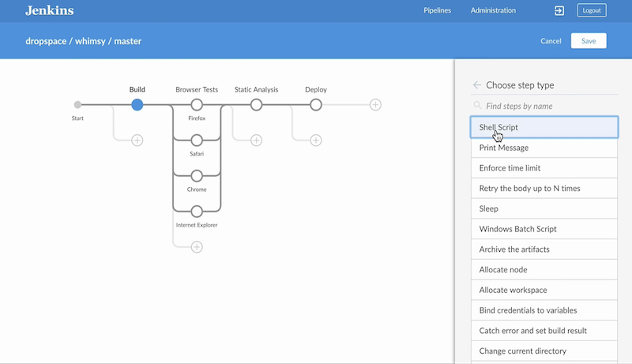Select the Build stage node

click(x=137, y=104)
